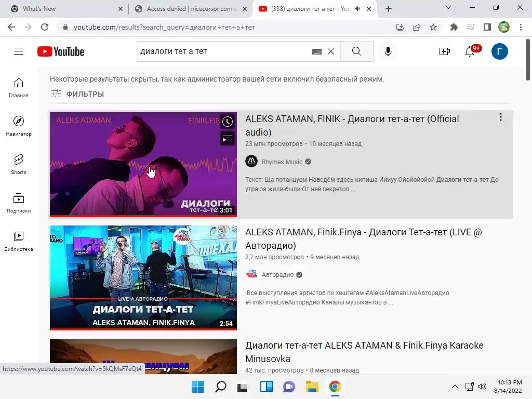Click text 23 млн просмотров

pyautogui.click(x=274, y=144)
